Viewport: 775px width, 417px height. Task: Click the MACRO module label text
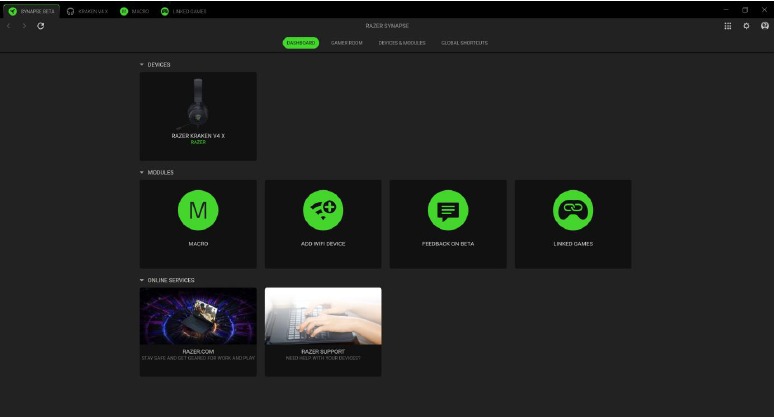[x=198, y=244]
